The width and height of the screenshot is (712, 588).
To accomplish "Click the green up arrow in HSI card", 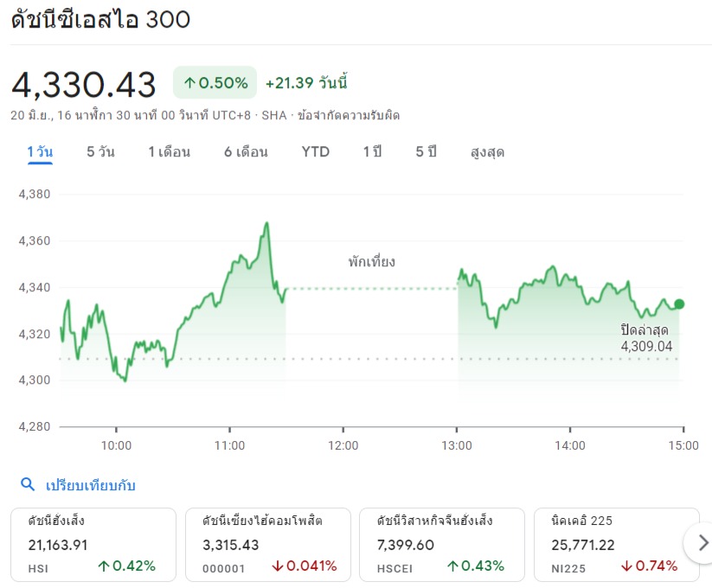I will pos(103,566).
